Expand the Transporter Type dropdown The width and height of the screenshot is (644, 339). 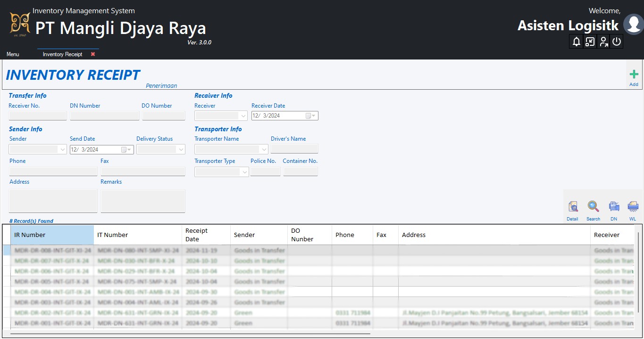coord(244,172)
